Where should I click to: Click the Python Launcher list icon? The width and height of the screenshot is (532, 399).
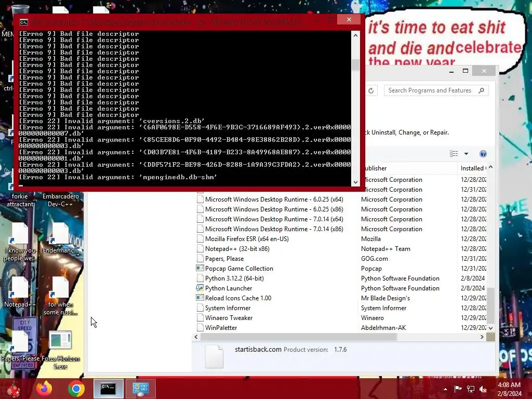coord(200,288)
